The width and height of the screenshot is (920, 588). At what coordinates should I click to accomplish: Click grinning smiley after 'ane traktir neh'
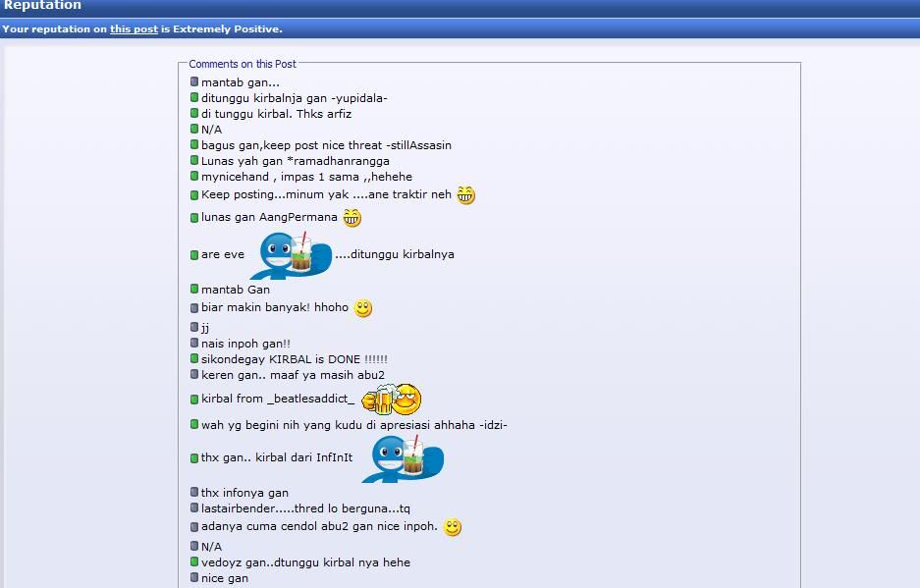point(465,194)
